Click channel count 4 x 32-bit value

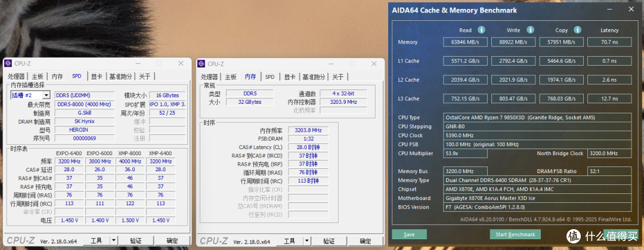pyautogui.click(x=343, y=93)
